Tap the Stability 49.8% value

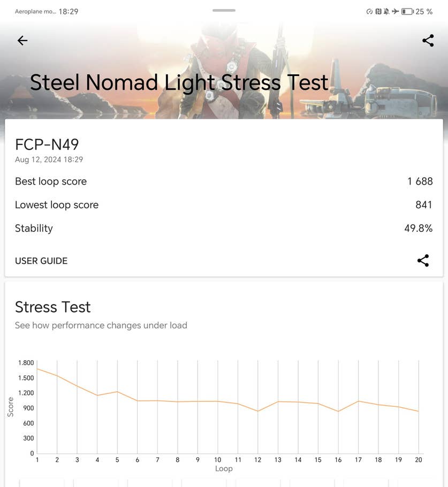pyautogui.click(x=418, y=229)
